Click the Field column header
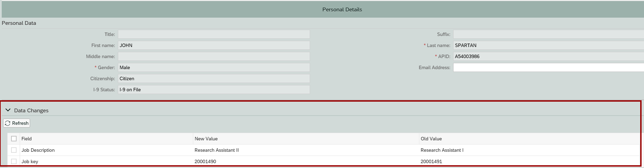The height and width of the screenshot is (168, 644). [x=27, y=139]
